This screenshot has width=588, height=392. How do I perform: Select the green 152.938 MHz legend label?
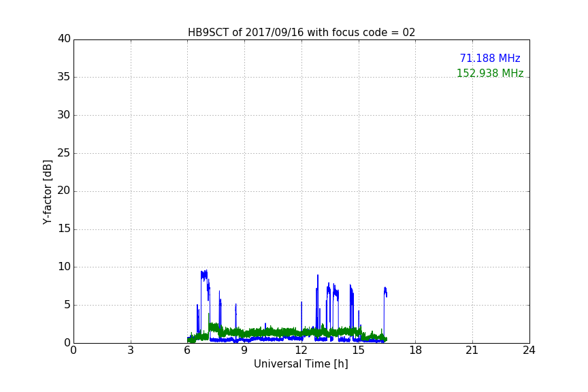pos(490,73)
